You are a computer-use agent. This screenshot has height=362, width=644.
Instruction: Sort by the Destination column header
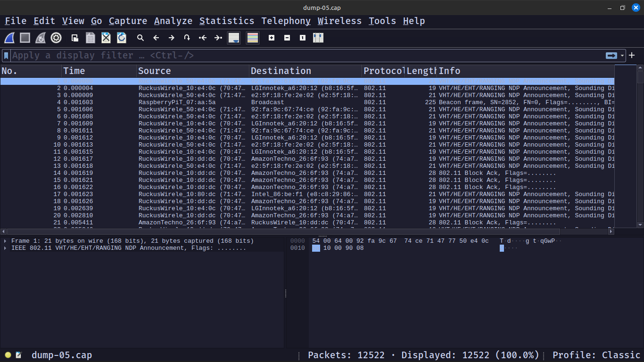tap(306, 71)
